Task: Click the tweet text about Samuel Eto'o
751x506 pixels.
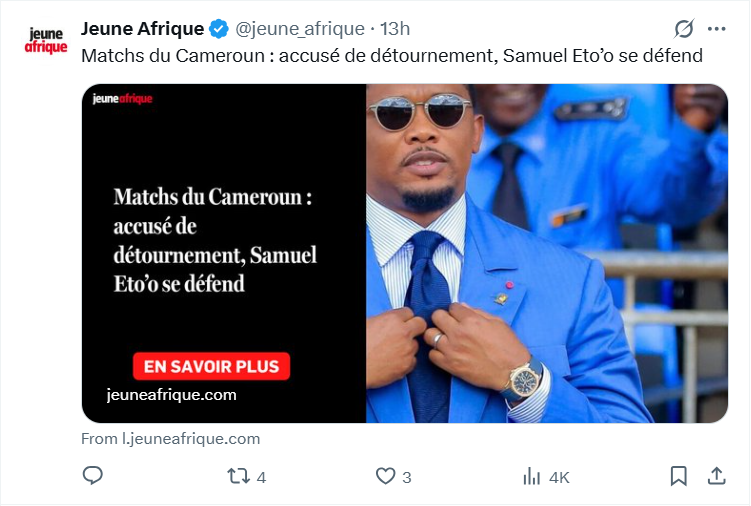Action: (391, 55)
